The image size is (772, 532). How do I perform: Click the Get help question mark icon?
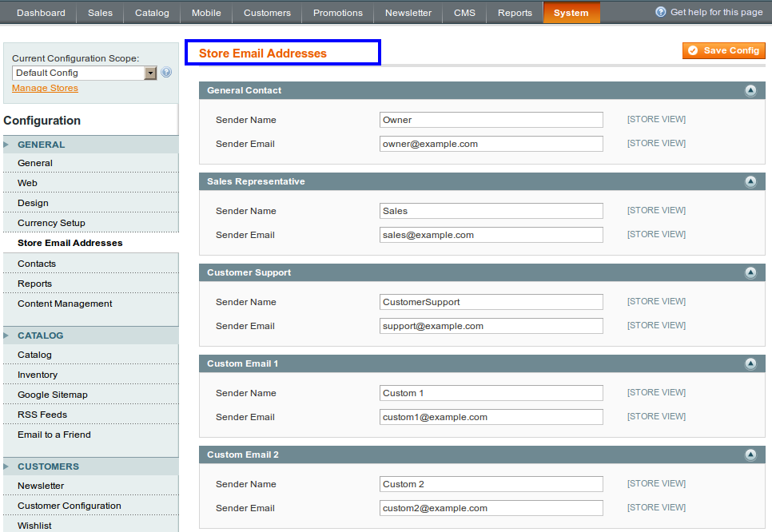(659, 12)
